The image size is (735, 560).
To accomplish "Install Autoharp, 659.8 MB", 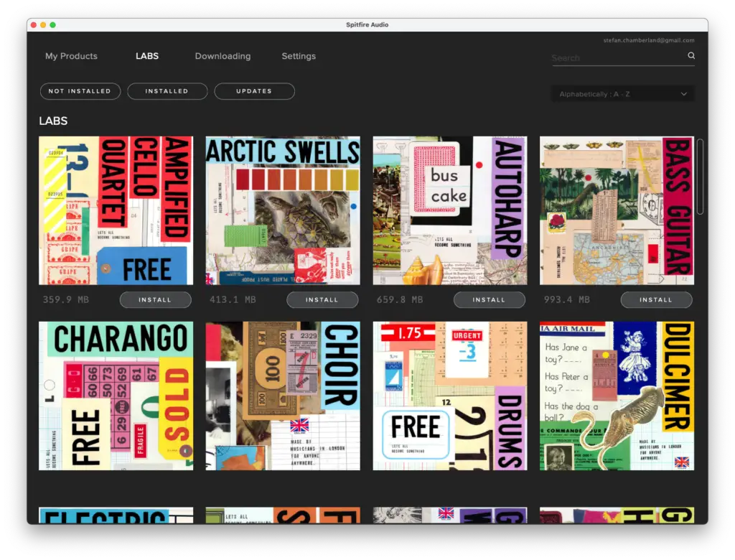I will click(x=489, y=299).
